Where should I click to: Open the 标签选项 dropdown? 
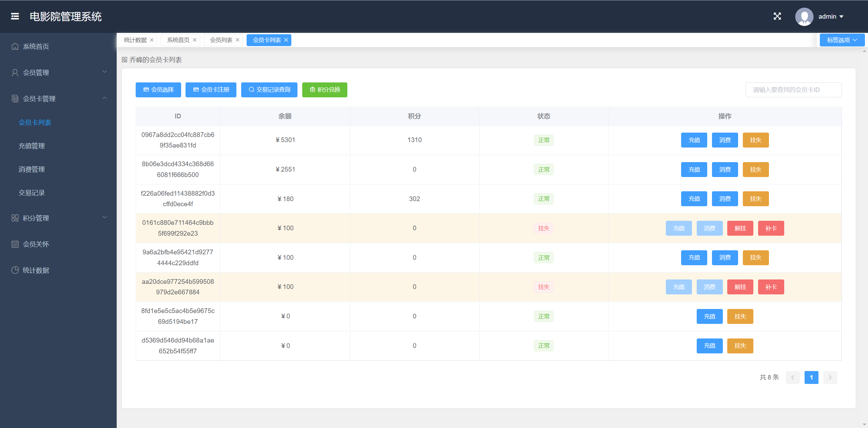[x=842, y=40]
